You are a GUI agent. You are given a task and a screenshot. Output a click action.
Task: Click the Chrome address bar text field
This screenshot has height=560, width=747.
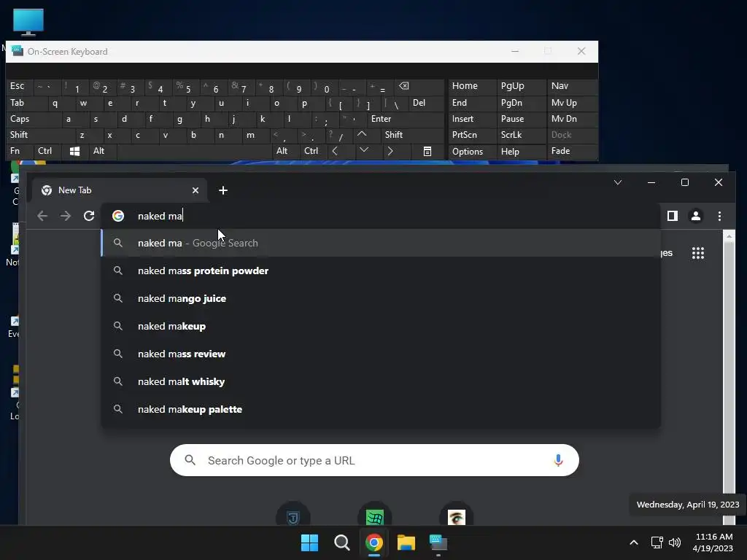coord(380,216)
